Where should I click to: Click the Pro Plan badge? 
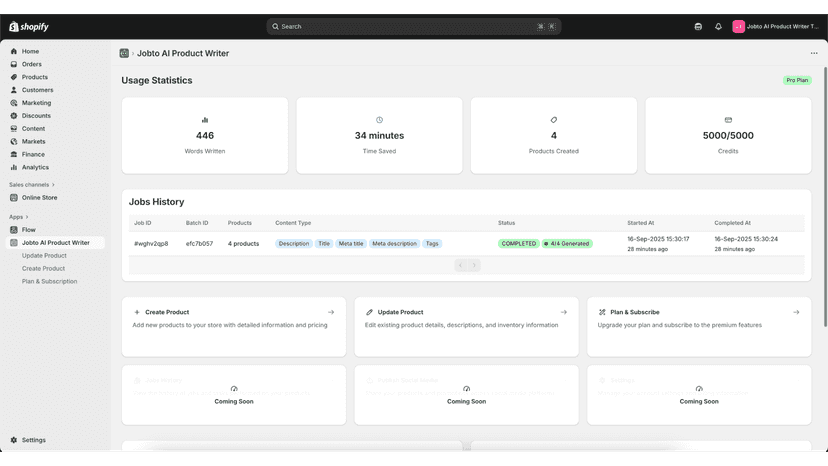[797, 80]
